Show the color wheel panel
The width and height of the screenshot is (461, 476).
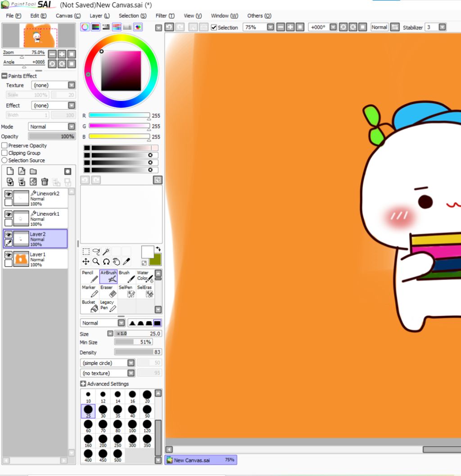[85, 27]
